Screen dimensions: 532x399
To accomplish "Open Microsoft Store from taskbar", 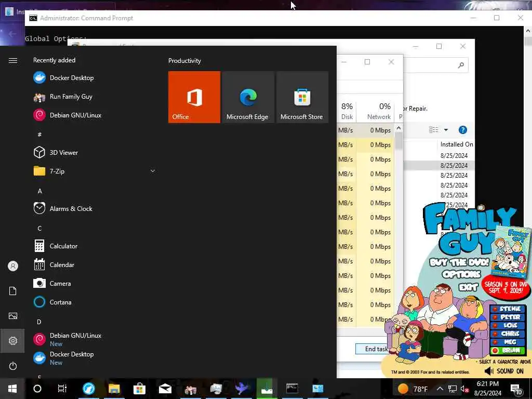I will (x=139, y=389).
